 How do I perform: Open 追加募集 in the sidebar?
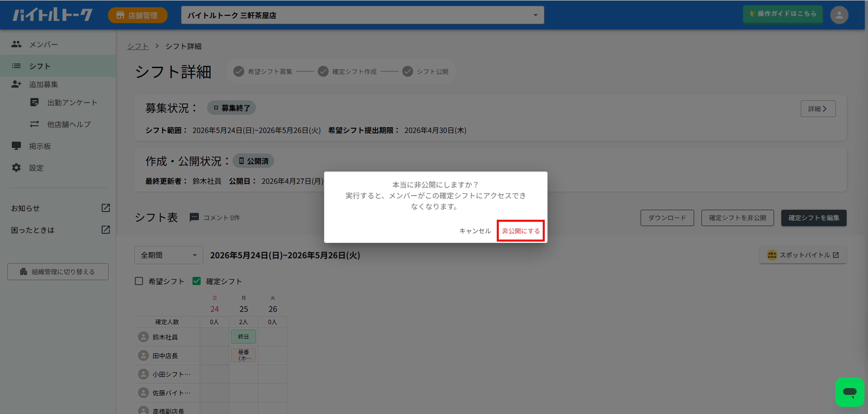[x=58, y=84]
